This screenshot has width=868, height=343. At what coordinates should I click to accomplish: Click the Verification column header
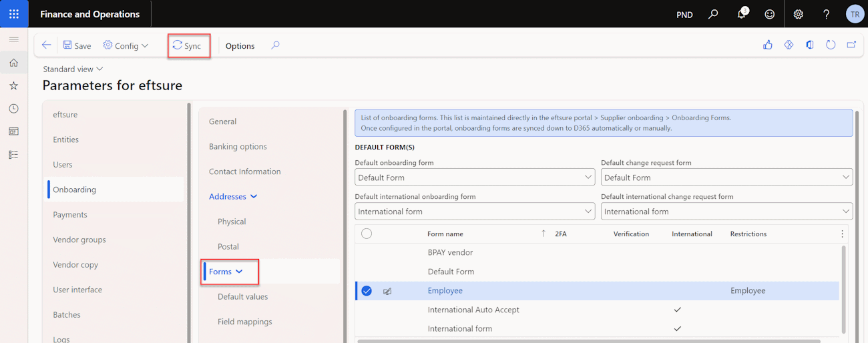(x=631, y=234)
